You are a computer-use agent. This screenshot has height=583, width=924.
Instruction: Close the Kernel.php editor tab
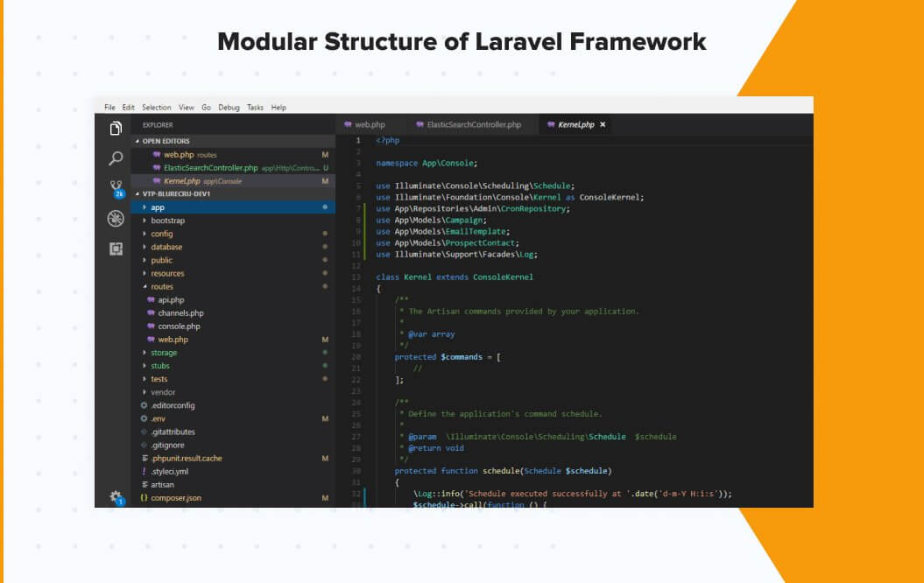coord(603,125)
